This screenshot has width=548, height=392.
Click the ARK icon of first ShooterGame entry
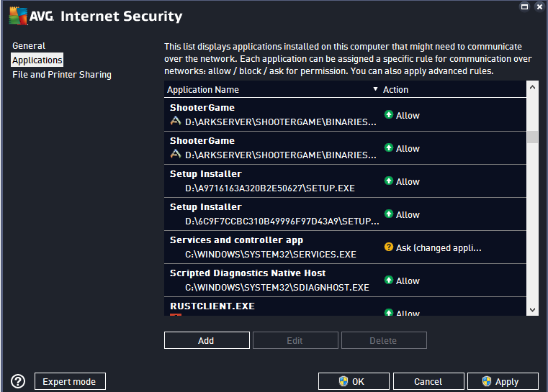(x=175, y=122)
